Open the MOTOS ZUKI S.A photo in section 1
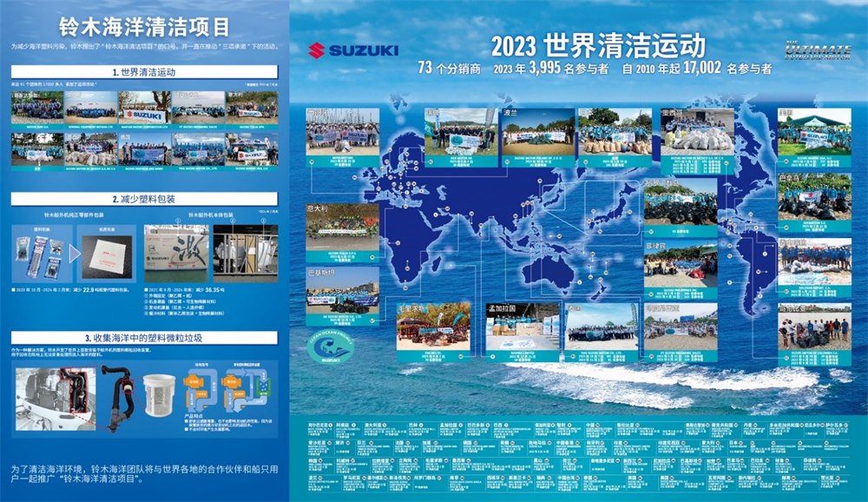 pos(37,108)
